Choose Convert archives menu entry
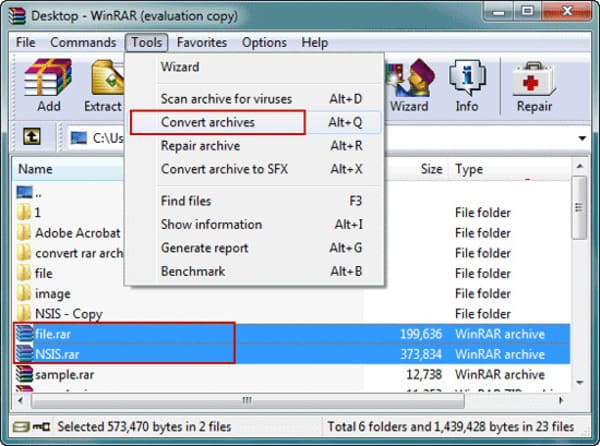 [x=254, y=122]
